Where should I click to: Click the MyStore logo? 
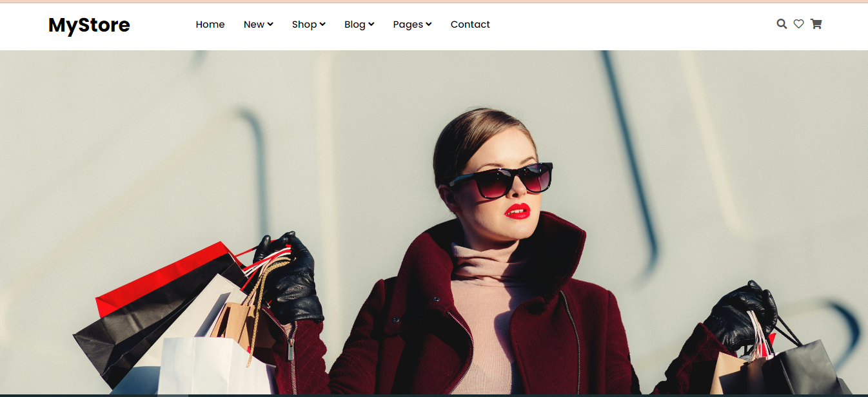89,25
